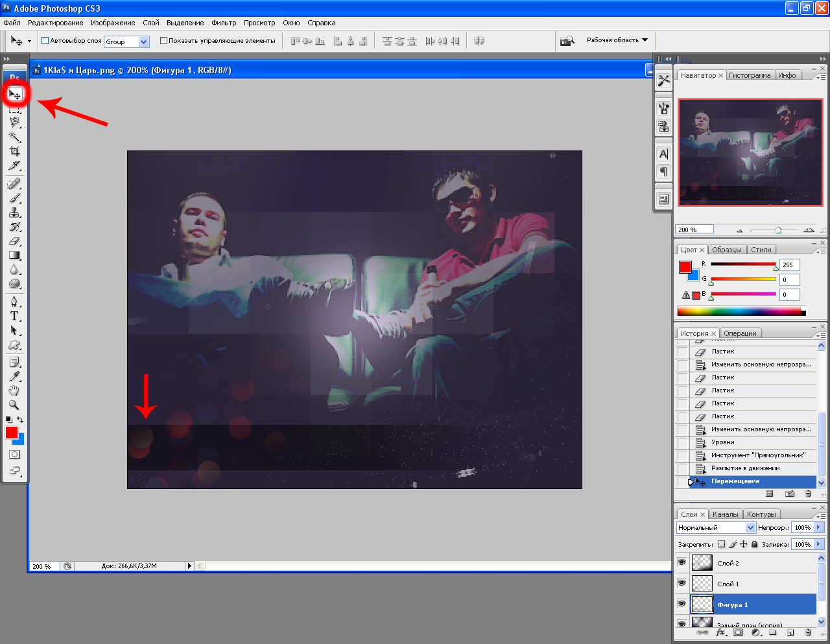Click the Gradient tool
This screenshot has height=644, width=830.
click(x=14, y=256)
